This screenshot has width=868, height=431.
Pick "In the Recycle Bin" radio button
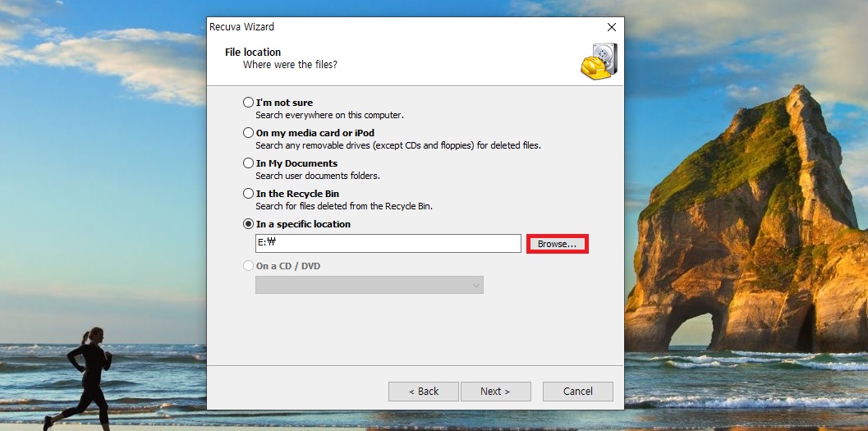(x=249, y=194)
